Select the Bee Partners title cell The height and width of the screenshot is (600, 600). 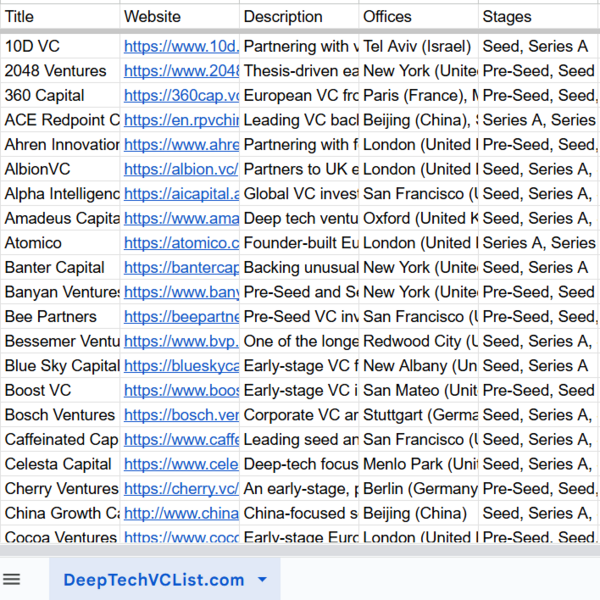coord(60,316)
